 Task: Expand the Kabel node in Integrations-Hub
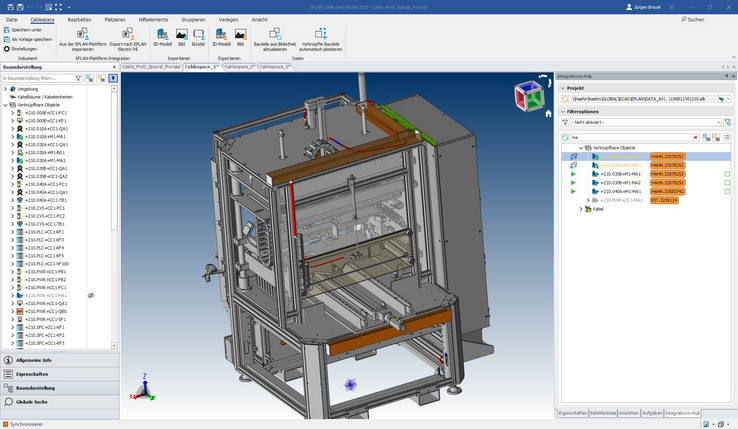[x=581, y=209]
